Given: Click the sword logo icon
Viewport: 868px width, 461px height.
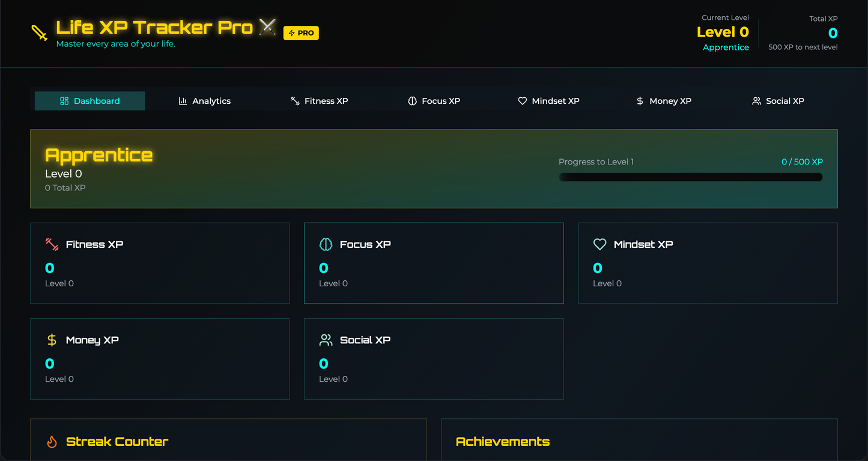Looking at the screenshot, I should click(x=39, y=33).
